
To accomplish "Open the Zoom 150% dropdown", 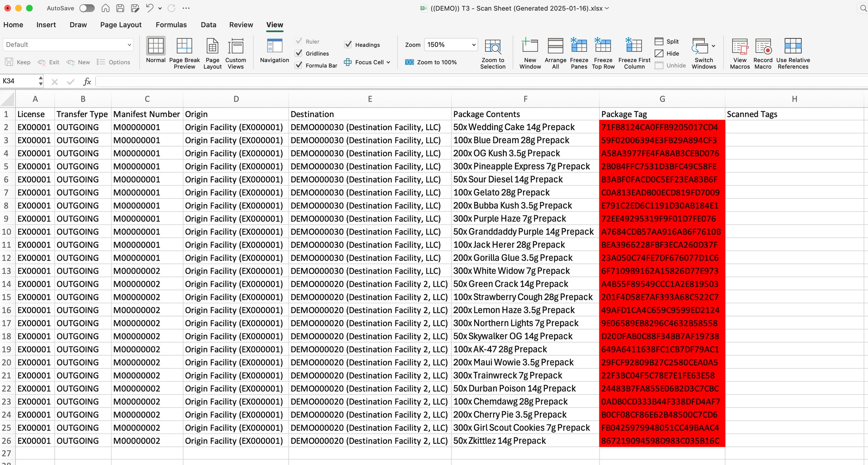I will [x=473, y=44].
